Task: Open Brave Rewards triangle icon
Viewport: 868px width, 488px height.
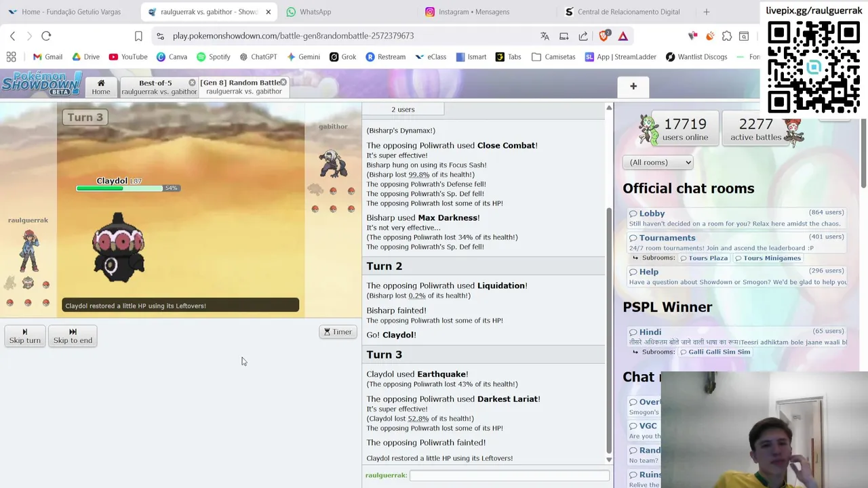Action: [623, 36]
